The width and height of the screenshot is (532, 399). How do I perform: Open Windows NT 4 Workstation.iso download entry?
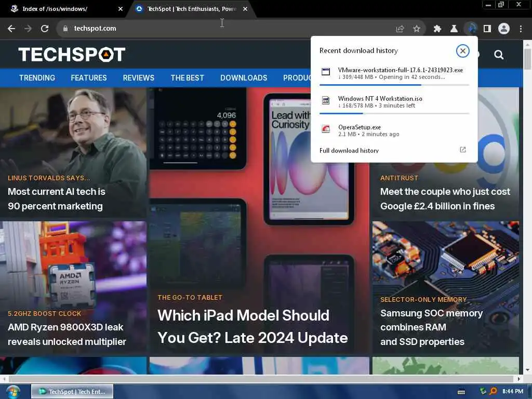click(394, 102)
